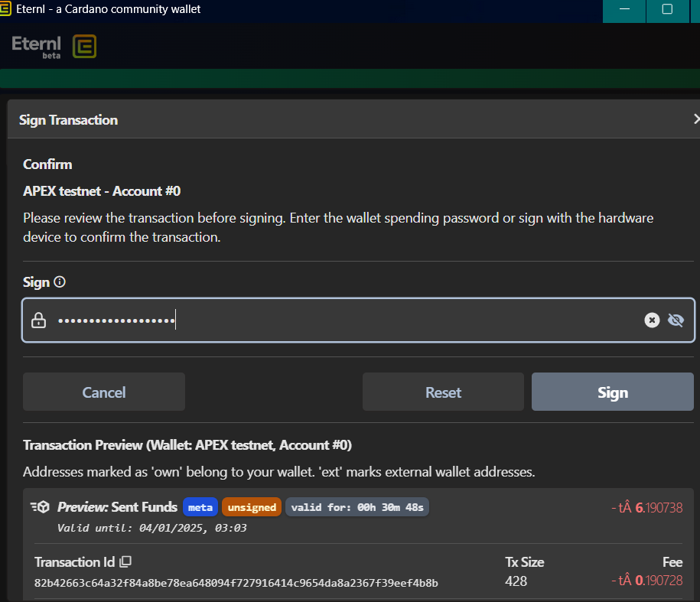The width and height of the screenshot is (700, 602).
Task: Click the Tx Size value 428
Action: pos(516,581)
